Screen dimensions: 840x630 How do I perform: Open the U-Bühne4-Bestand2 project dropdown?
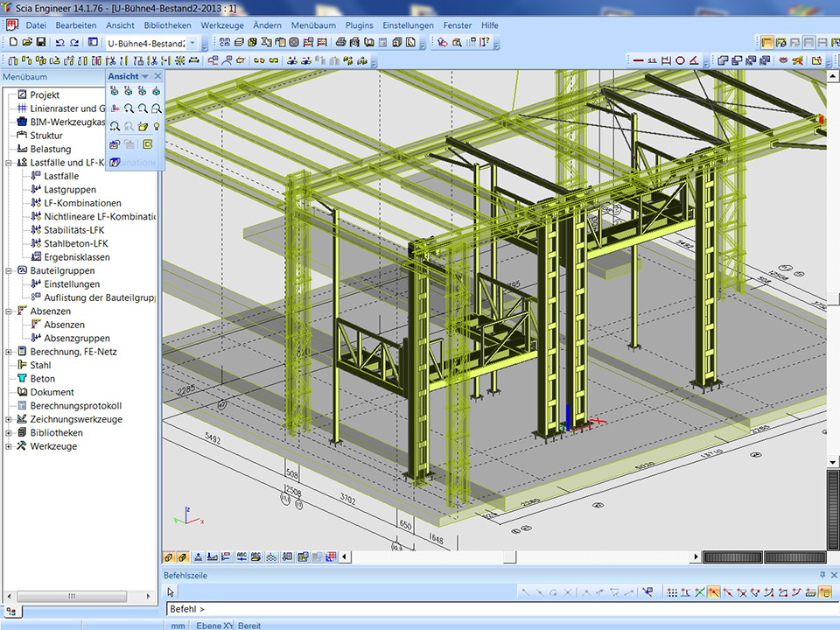pyautogui.click(x=192, y=43)
